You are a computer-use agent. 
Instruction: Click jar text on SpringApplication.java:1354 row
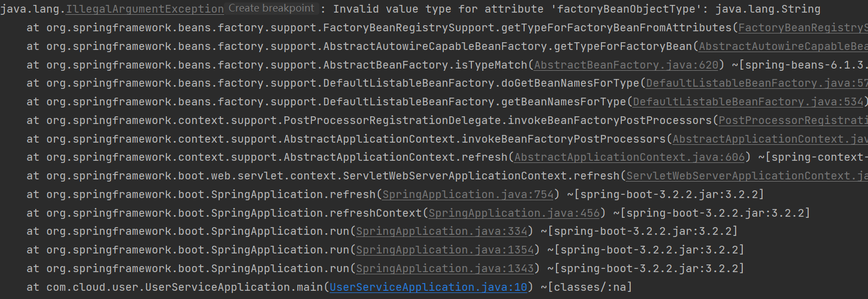click(646, 250)
